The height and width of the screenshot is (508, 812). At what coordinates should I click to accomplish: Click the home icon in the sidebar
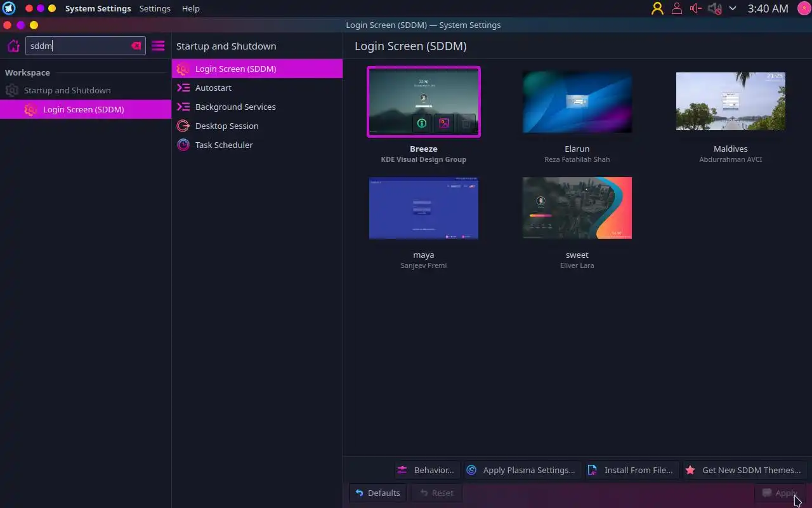pos(13,46)
